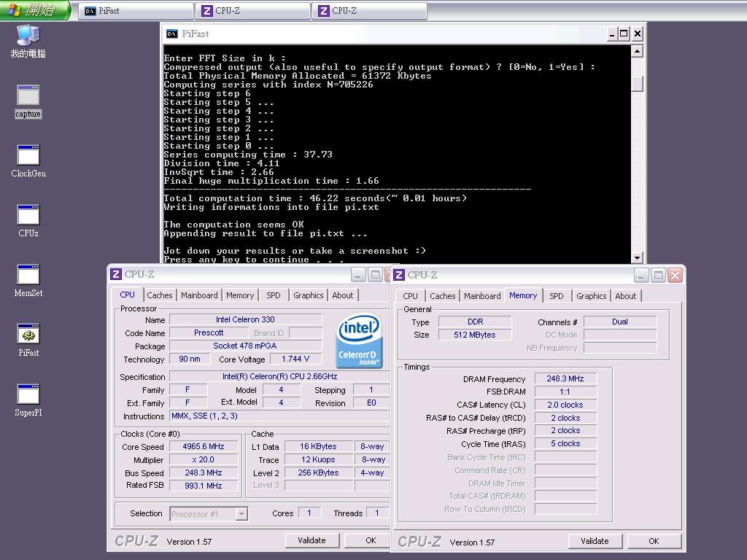Click the Bus Speed 248.3 MHz value
The image size is (747, 560).
coord(204,472)
